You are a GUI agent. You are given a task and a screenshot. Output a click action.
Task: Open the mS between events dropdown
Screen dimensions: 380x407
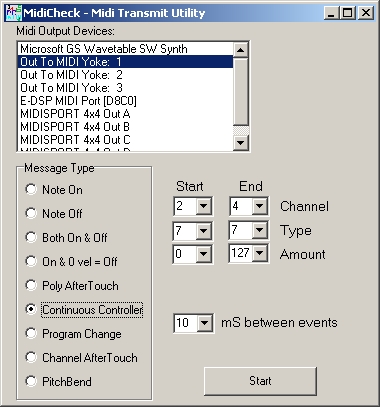[204, 323]
